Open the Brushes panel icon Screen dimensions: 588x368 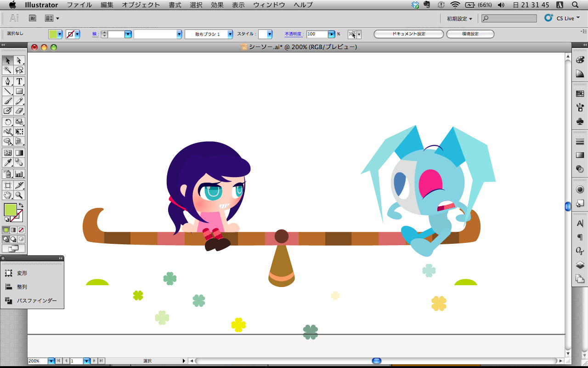(580, 108)
